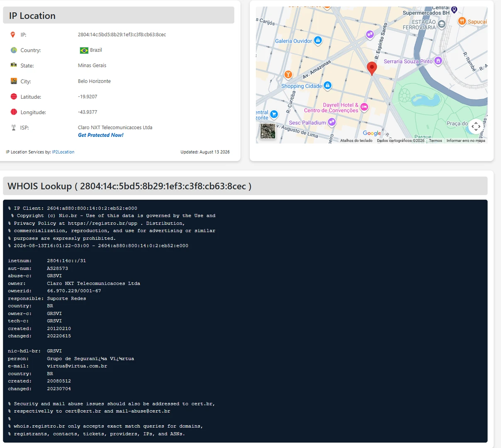Click Estação Ferroviária station marker
Screen dimensions: 501x448
click(x=442, y=24)
